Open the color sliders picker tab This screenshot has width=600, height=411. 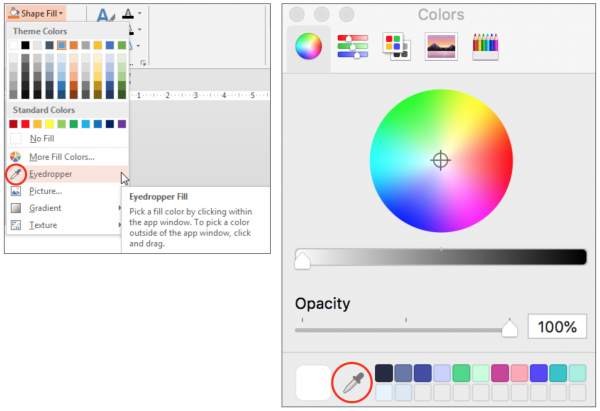(x=352, y=46)
